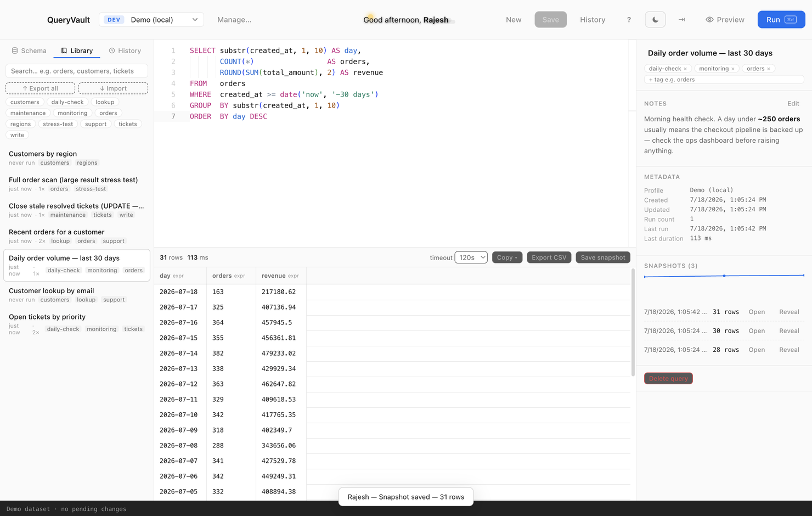Add a tag in tag input
This screenshot has width=812, height=516.
pyautogui.click(x=724, y=80)
